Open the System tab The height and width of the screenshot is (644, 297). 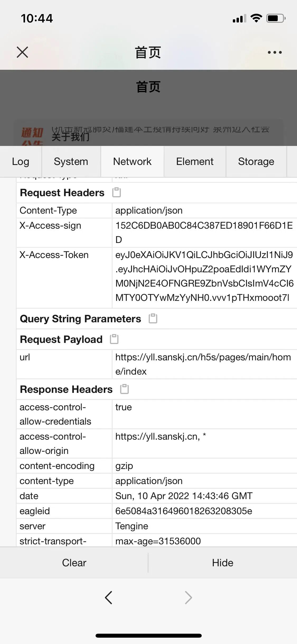coord(71,162)
